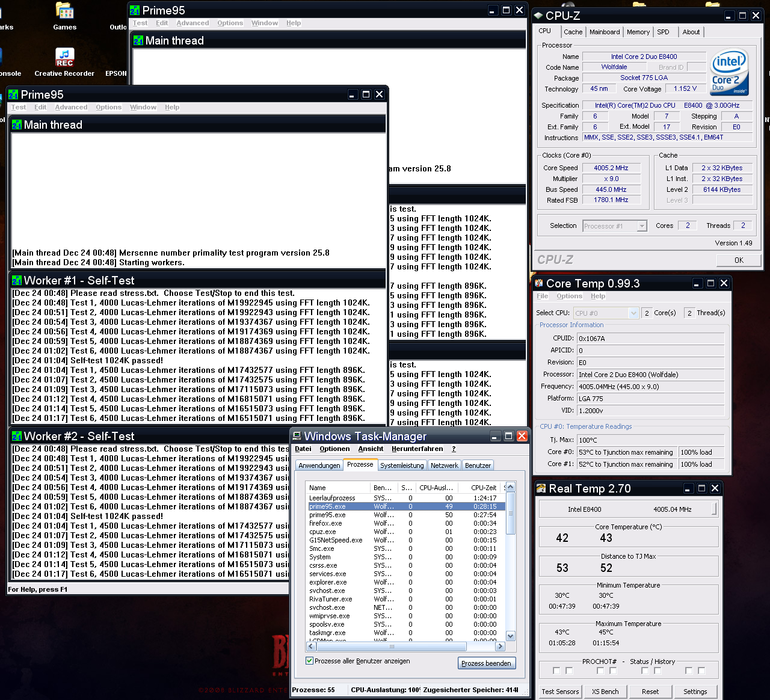Switch to CPU-Z Cache tab
The height and width of the screenshot is (700, 770).
point(573,32)
